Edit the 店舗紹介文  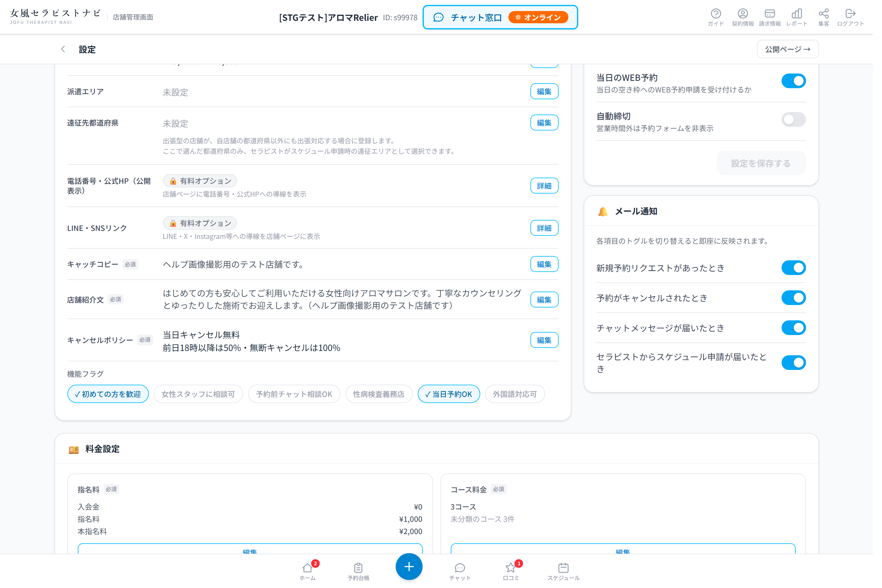[x=550, y=303]
